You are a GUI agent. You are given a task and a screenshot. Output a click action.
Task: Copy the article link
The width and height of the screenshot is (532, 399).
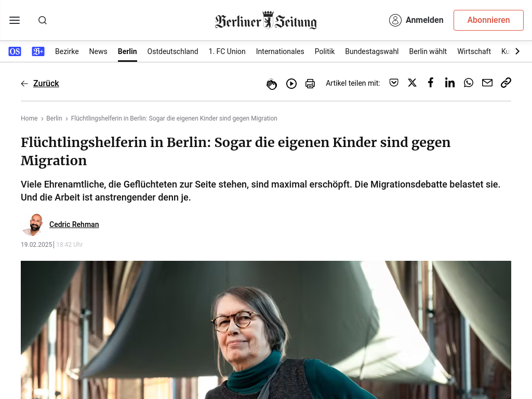tap(506, 83)
